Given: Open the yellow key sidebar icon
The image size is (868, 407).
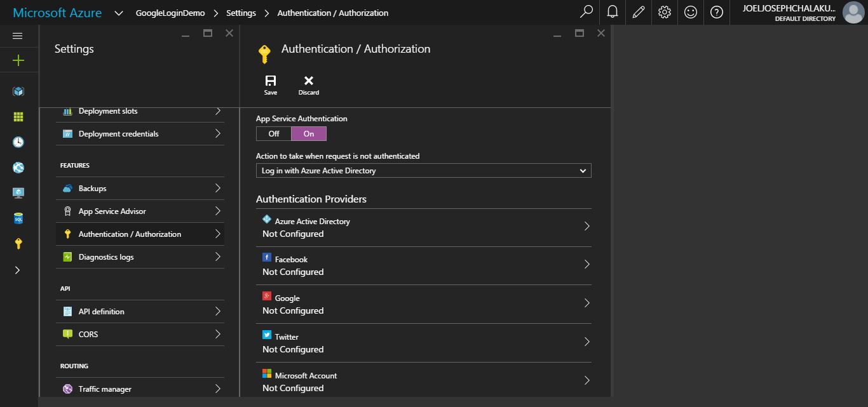Looking at the screenshot, I should (x=18, y=244).
